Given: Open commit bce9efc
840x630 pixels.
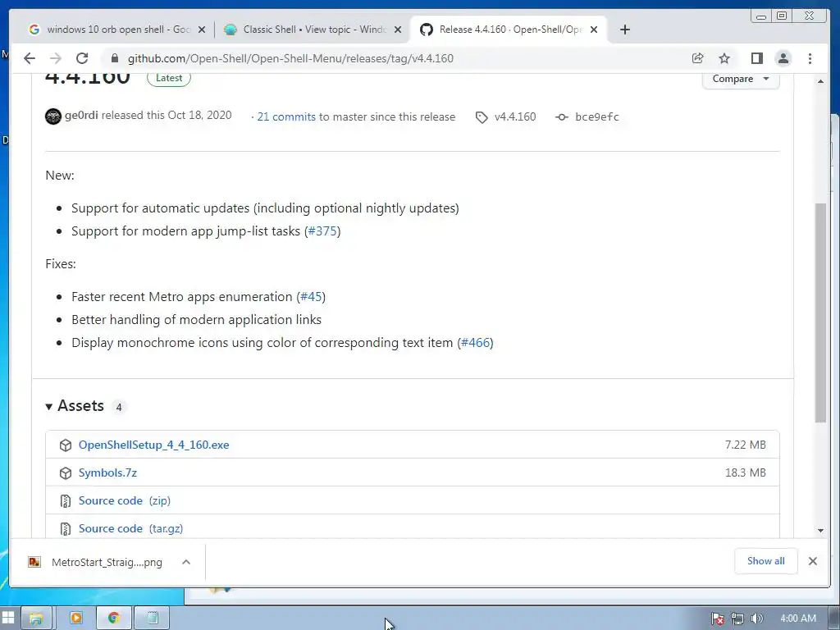Looking at the screenshot, I should pyautogui.click(x=597, y=116).
